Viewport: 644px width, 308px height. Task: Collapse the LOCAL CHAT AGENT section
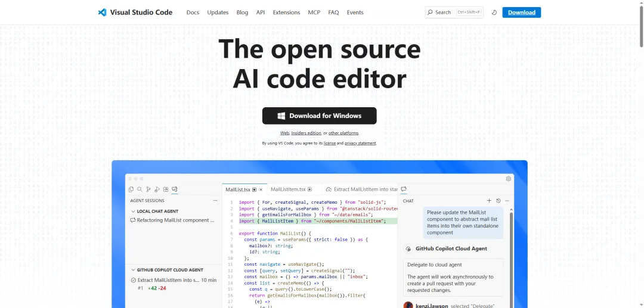[133, 211]
